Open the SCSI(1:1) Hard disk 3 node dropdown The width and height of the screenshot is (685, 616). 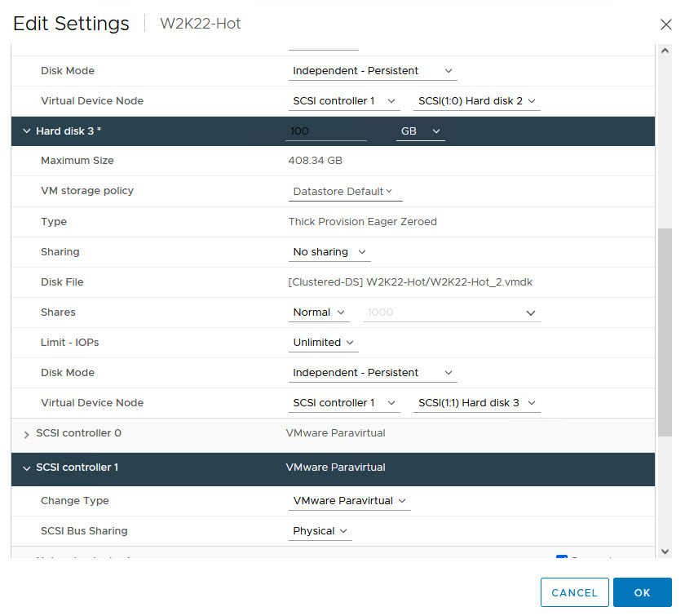coord(476,403)
